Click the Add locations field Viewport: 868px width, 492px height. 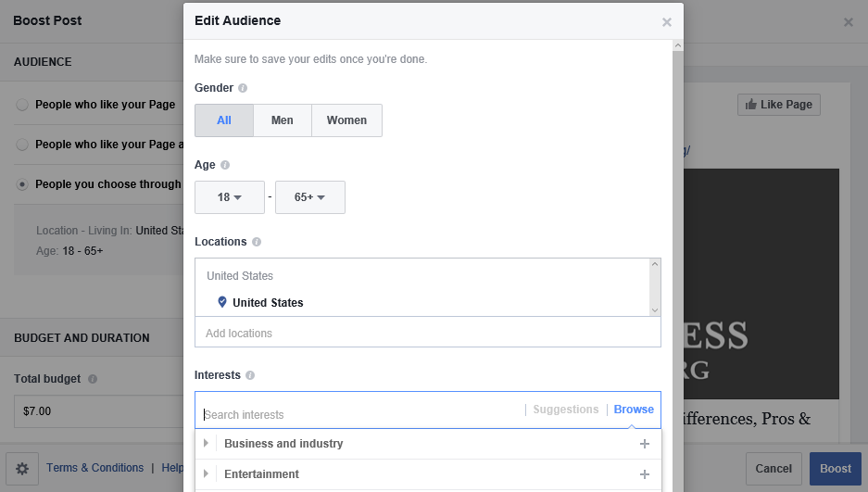(x=428, y=333)
